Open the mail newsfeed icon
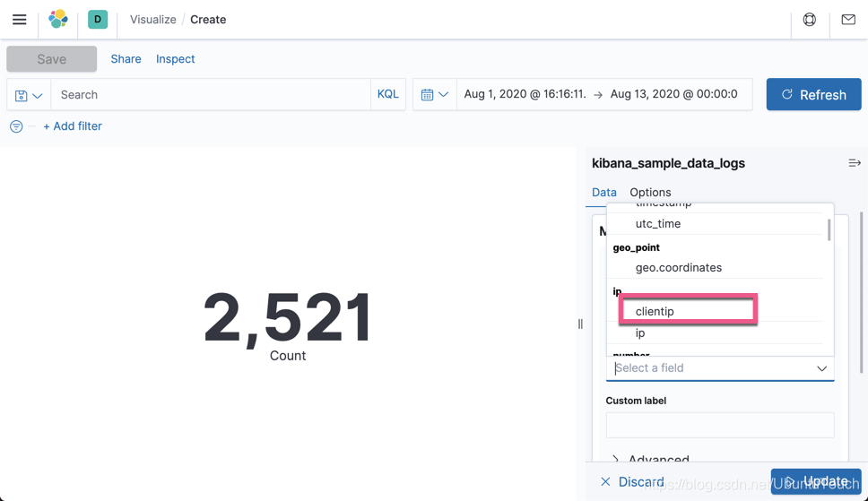Image resolution: width=868 pixels, height=501 pixels. pos(848,20)
